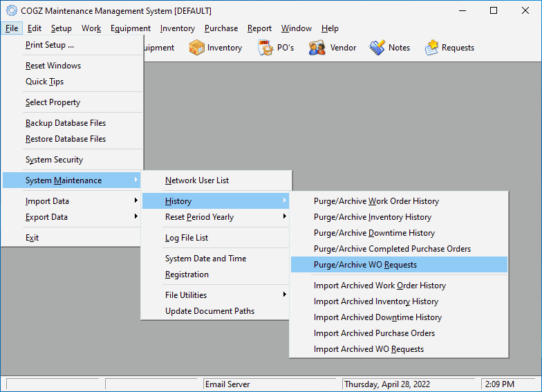Screen dimensions: 542x392
Task: Choose Print Setup from File menu
Action: click(72, 45)
